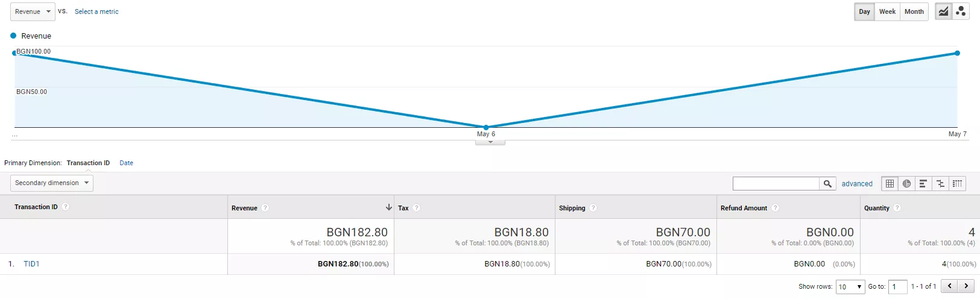This screenshot has height=299, width=980.
Task: Click the TID1 shipping value BGN70.00(100.00%)
Action: coord(679,264)
